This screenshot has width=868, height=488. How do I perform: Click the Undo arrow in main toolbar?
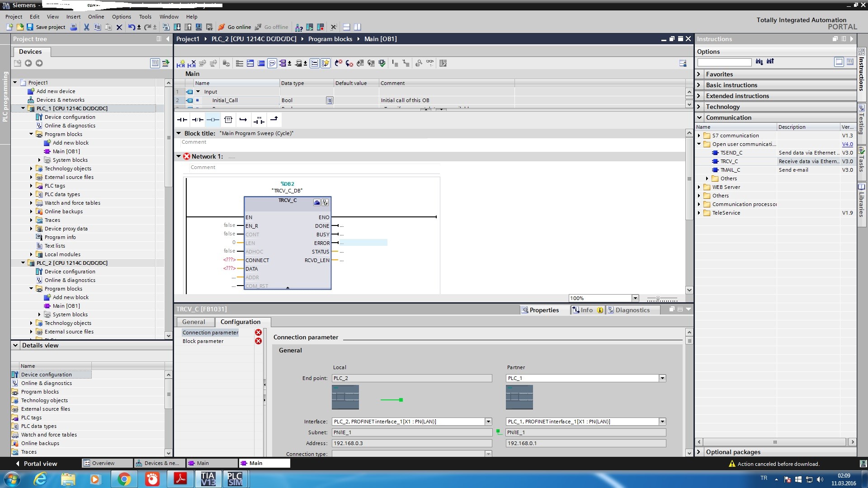coord(131,27)
